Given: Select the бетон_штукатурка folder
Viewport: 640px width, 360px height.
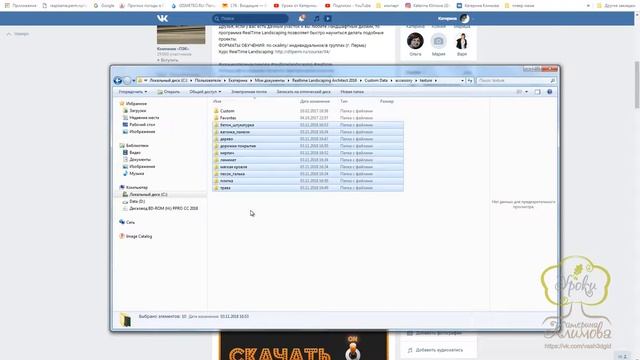Looking at the screenshot, I should [308, 125].
